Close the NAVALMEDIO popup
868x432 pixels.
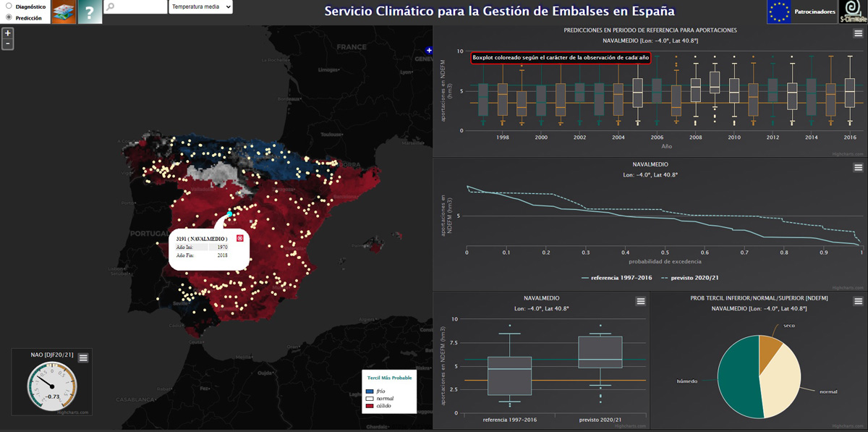(240, 238)
